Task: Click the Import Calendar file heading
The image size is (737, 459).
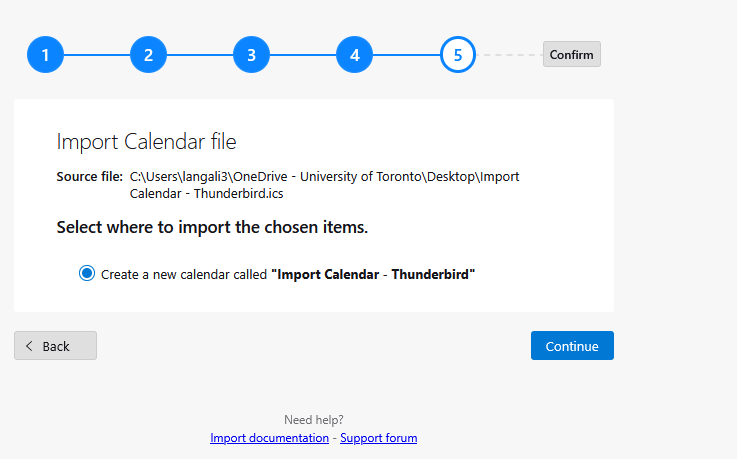Action: 146,140
